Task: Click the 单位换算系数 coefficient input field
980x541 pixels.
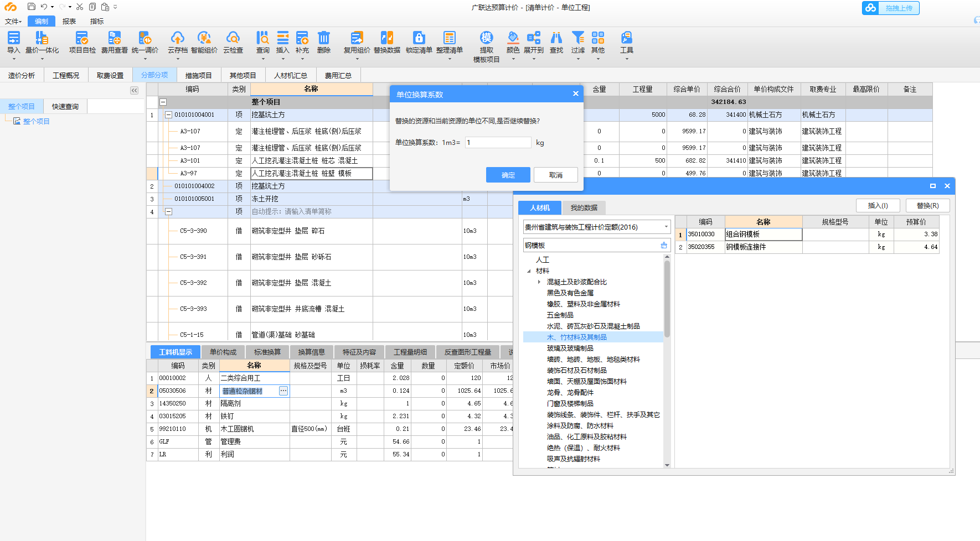Action: click(x=498, y=142)
